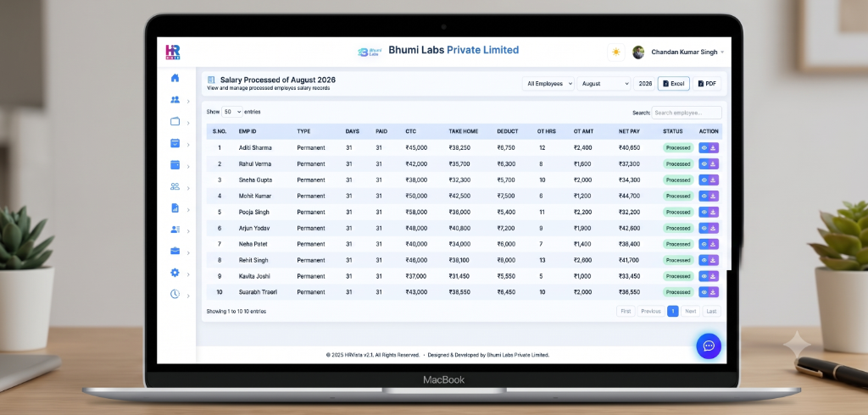
Task: Click the ₹2,600 OT amount in row 8
Action: pos(583,260)
